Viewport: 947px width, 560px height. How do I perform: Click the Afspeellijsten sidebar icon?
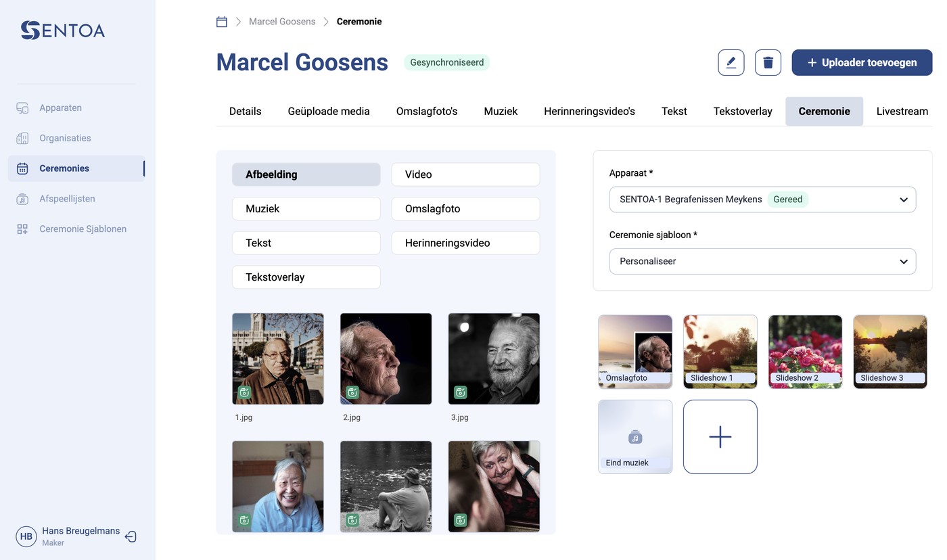click(22, 199)
